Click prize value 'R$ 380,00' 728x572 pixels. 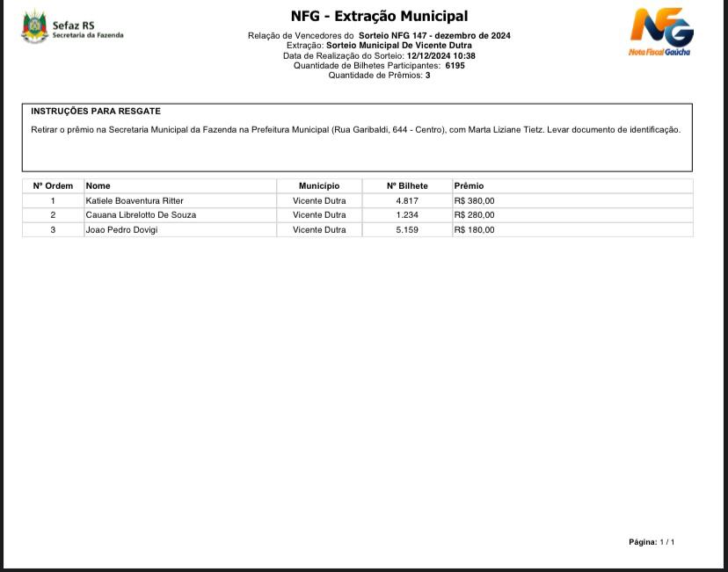point(474,201)
